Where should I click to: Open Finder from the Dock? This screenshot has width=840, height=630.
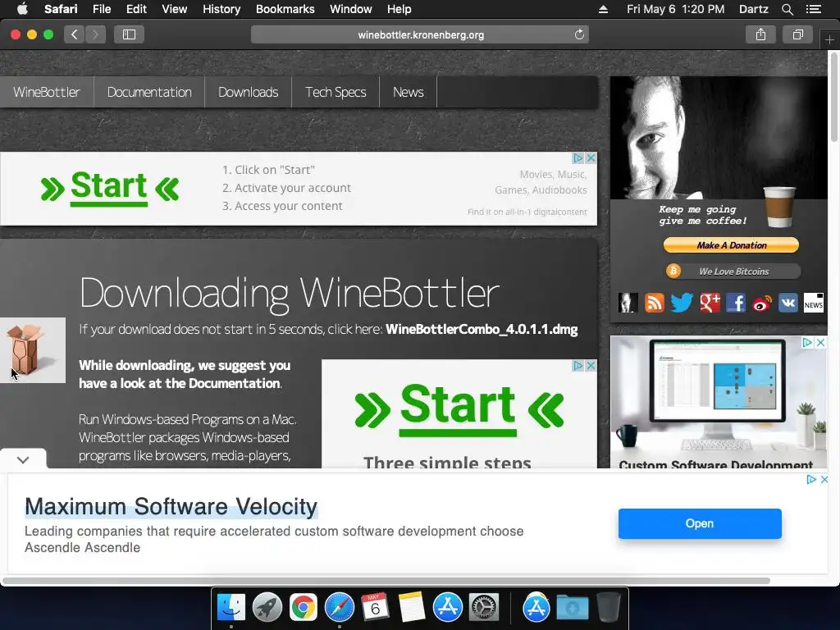pos(231,608)
